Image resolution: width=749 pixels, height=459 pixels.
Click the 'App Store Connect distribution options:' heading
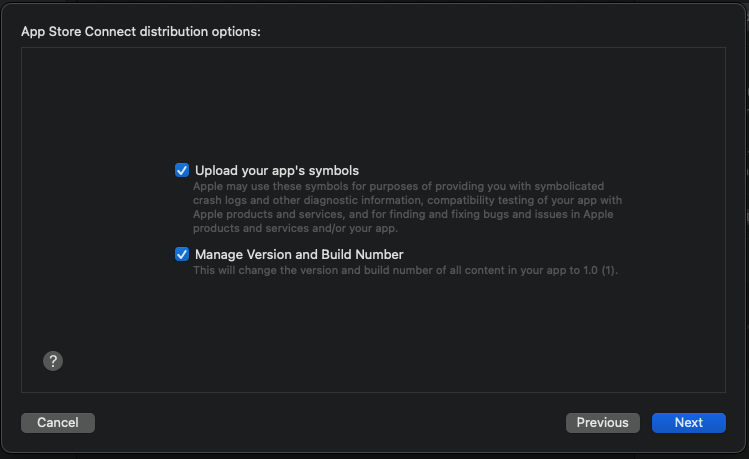[141, 32]
